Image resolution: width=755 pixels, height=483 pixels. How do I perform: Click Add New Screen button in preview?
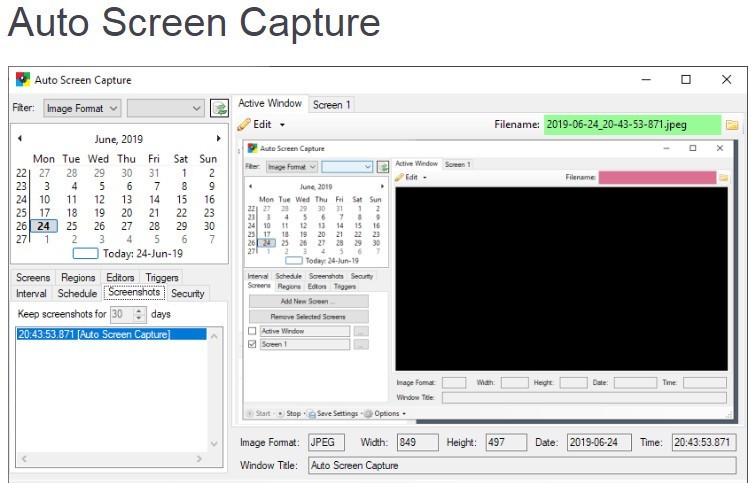tap(309, 301)
